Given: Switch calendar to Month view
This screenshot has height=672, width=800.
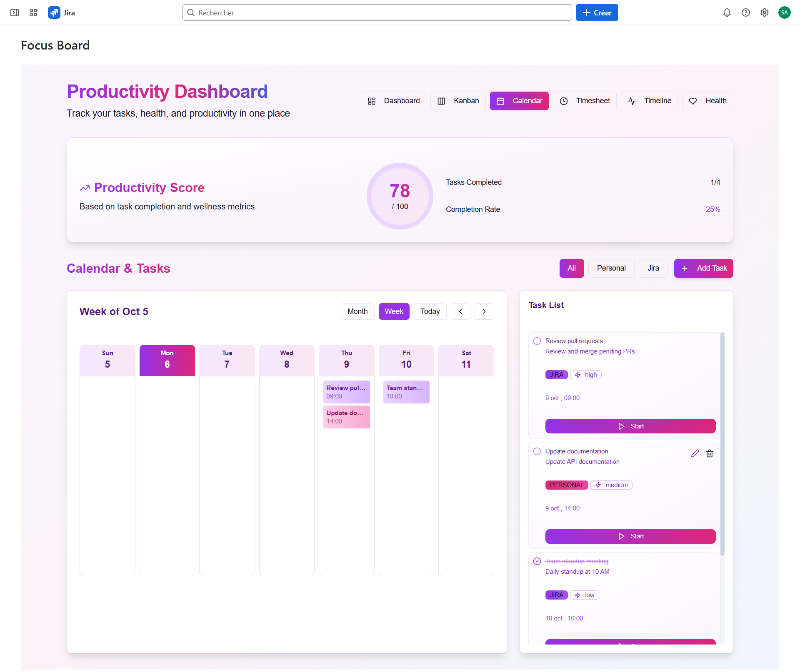Looking at the screenshot, I should [x=357, y=311].
